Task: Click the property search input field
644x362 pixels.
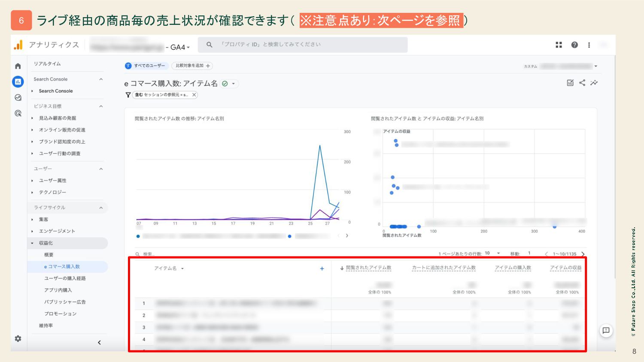Action: click(x=303, y=45)
